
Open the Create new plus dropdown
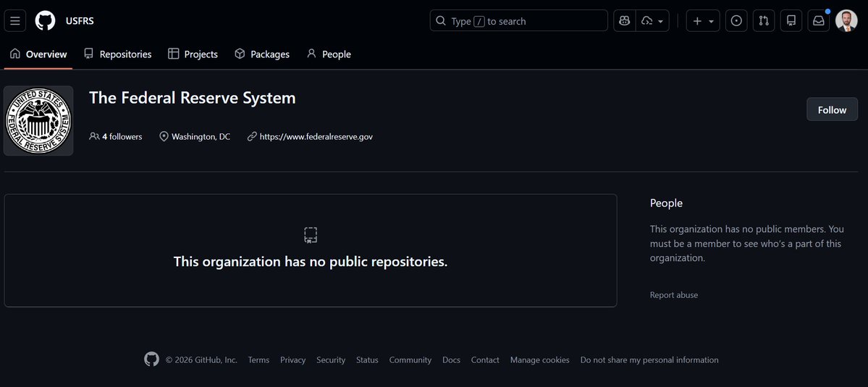[703, 21]
